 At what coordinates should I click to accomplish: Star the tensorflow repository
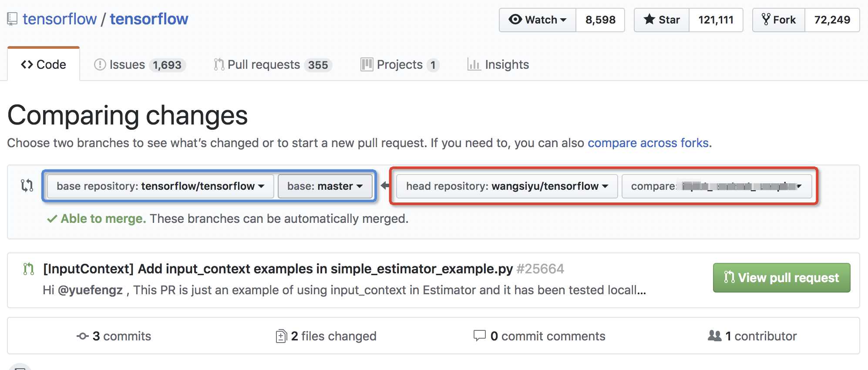pos(662,20)
